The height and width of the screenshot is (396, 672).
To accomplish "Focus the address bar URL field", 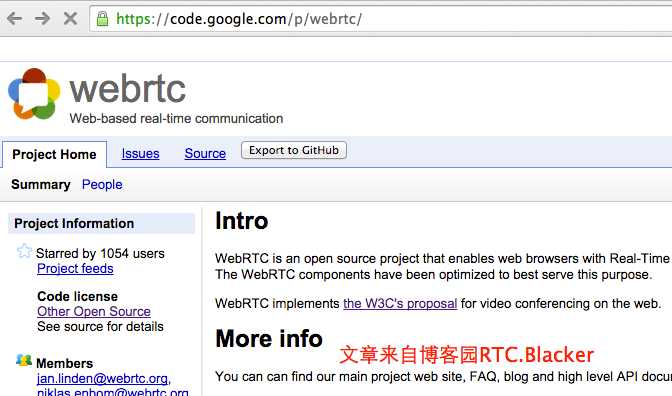I will coord(381,19).
